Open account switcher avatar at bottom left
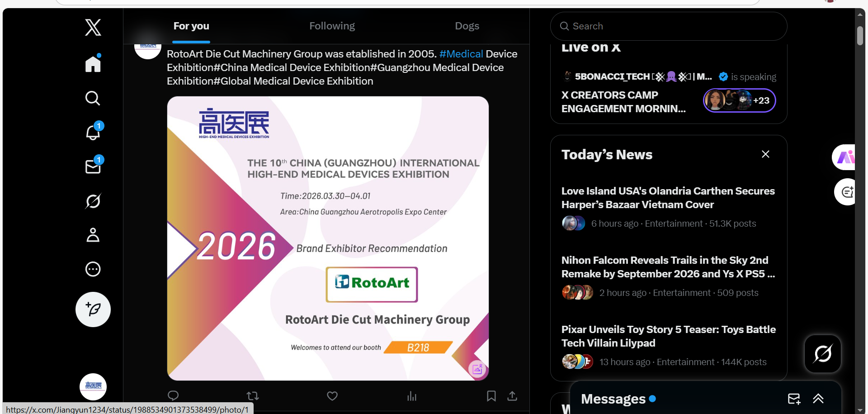 click(x=93, y=386)
